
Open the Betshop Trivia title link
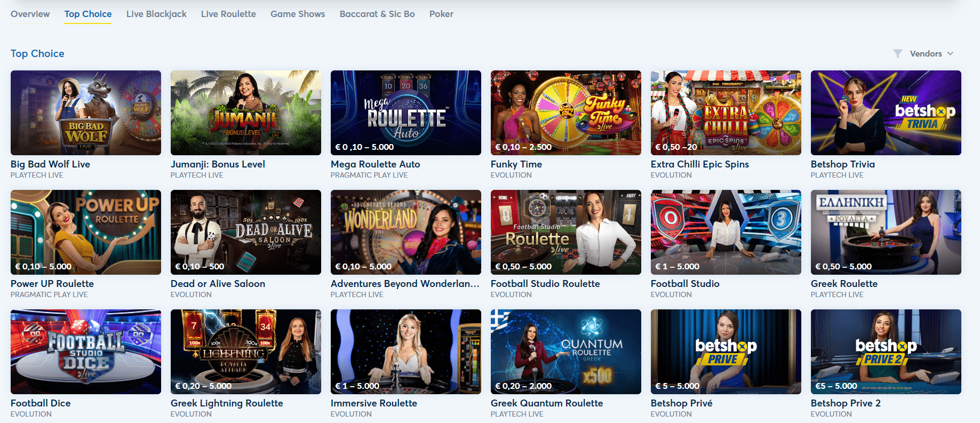843,164
